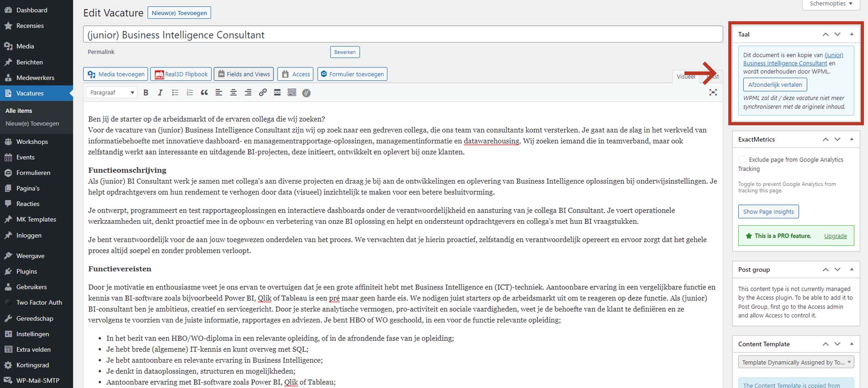Switch to the Visueel editor tab
This screenshot has width=868, height=388.
tap(686, 77)
